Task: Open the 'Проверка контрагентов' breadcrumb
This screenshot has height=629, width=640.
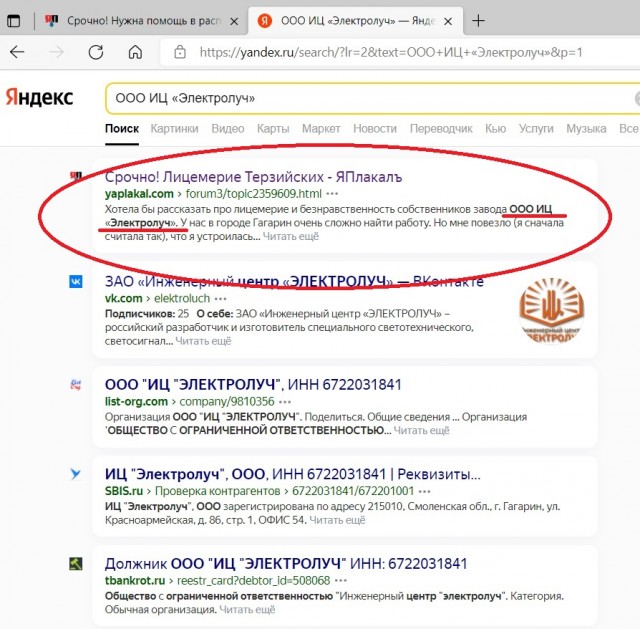Action: point(218,491)
